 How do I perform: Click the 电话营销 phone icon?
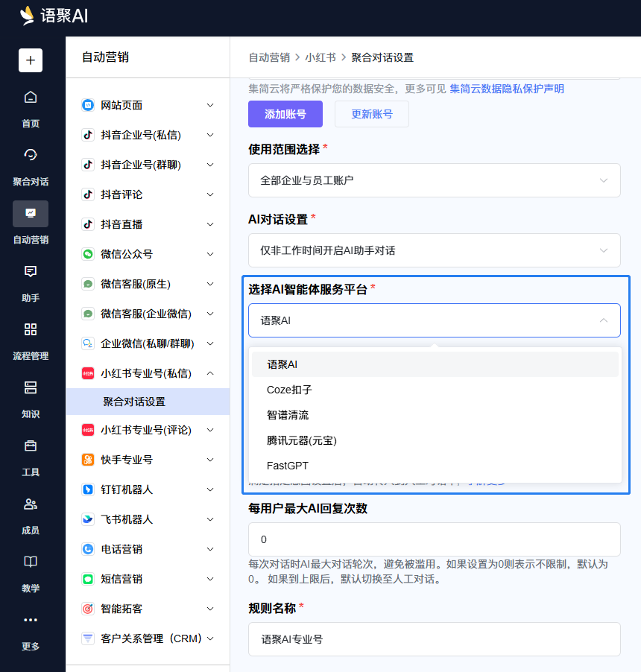pos(88,549)
